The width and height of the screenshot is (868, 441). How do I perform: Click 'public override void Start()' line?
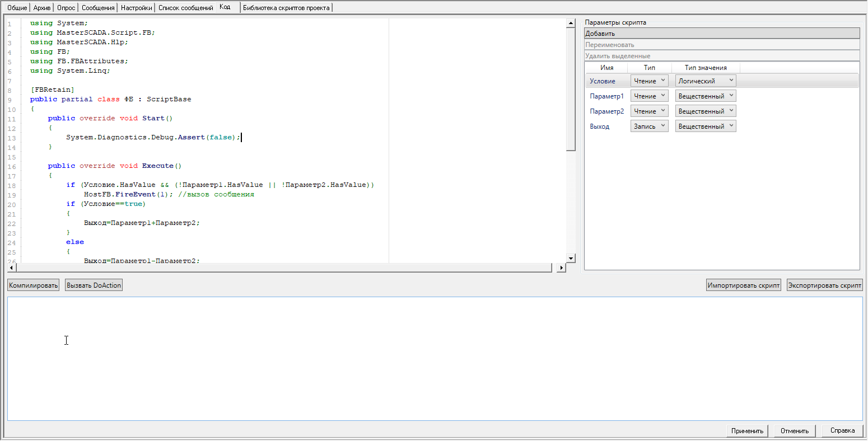pos(110,118)
